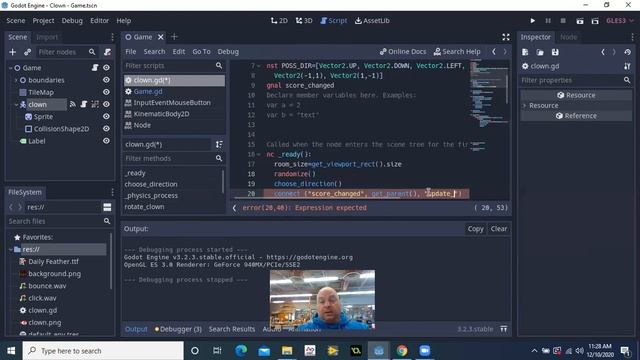640x360 pixels.
Task: Open Inspector object history icon
Action: [x=627, y=52]
